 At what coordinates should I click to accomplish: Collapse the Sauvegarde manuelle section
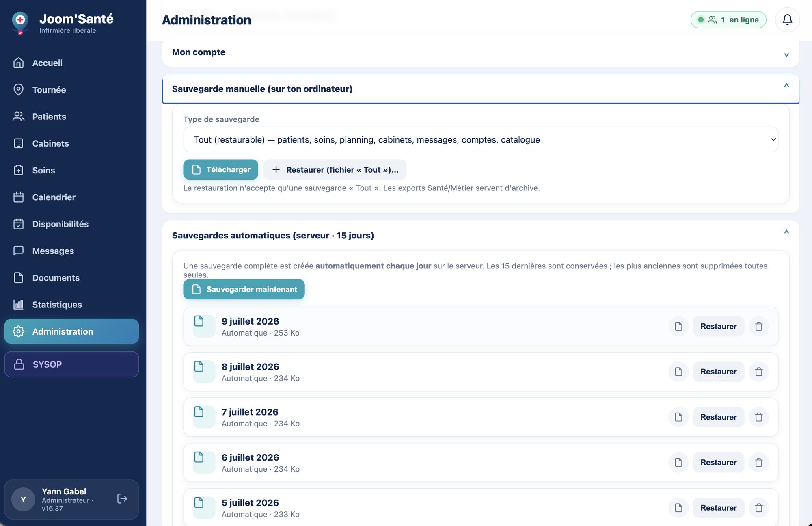[481, 89]
